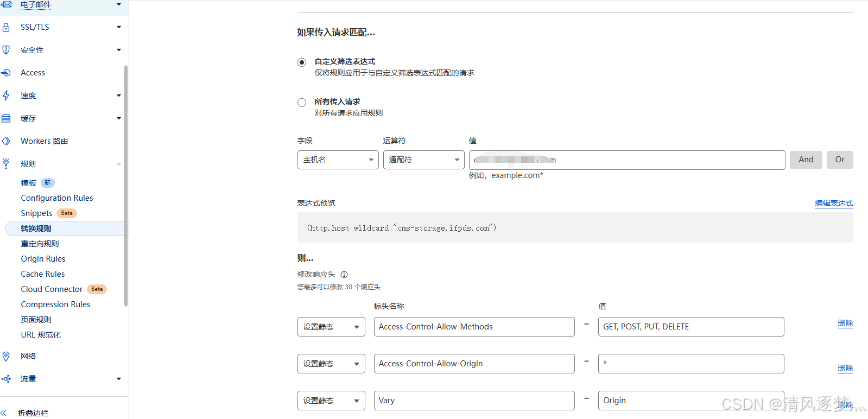This screenshot has width=868, height=419.
Task: Open the Access sidebar item
Action: coord(33,73)
